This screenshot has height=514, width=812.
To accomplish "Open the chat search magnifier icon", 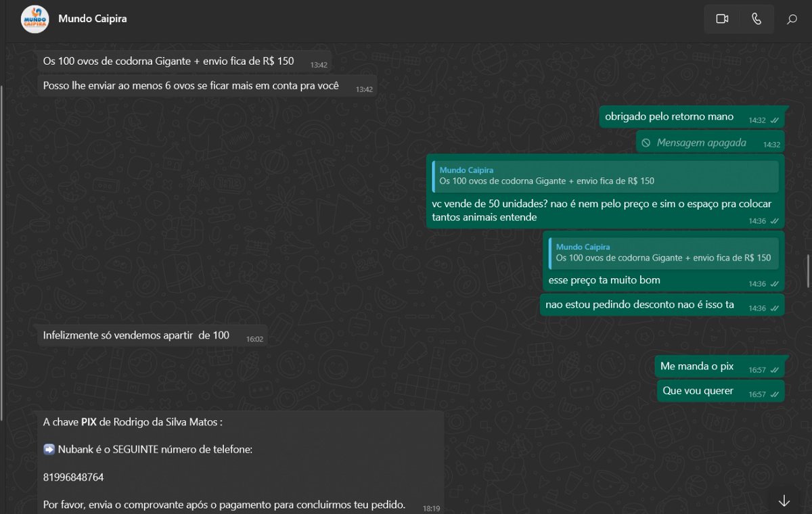I will coord(792,20).
